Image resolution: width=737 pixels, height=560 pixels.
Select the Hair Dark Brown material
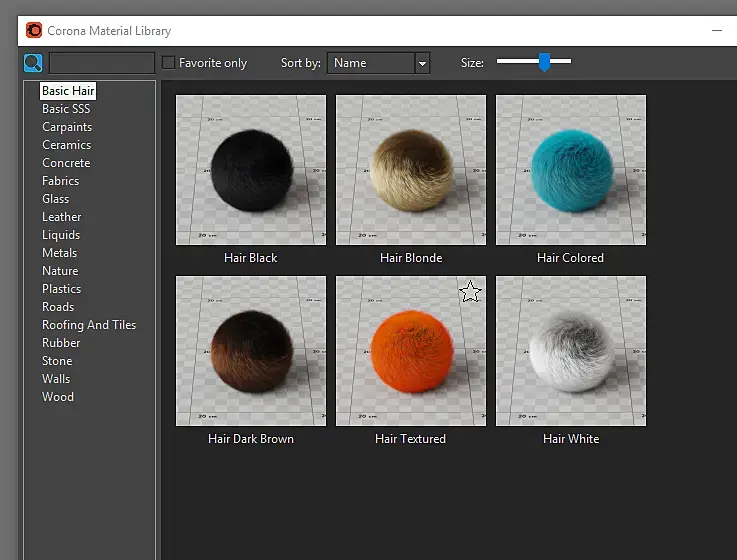coord(251,351)
